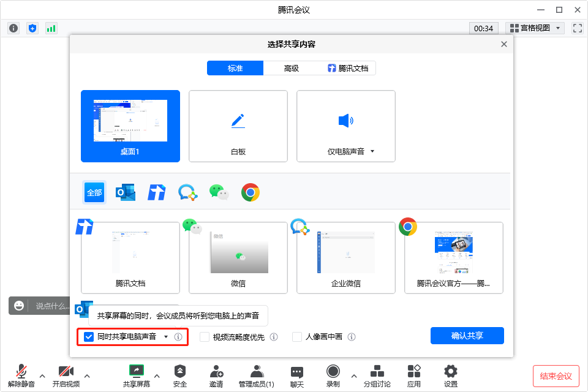
Task: Start recording with 录制 icon
Action: (333, 371)
